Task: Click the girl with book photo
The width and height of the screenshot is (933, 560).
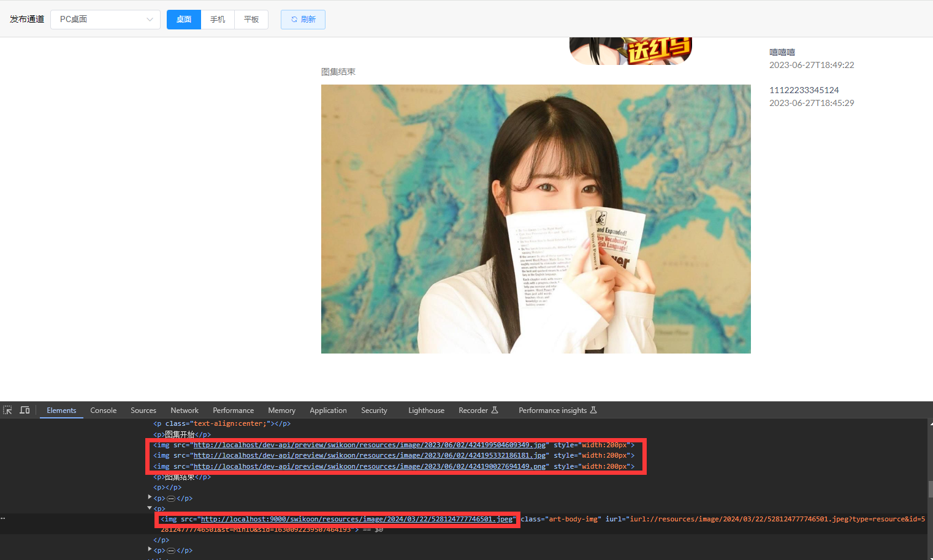Action: point(536,219)
